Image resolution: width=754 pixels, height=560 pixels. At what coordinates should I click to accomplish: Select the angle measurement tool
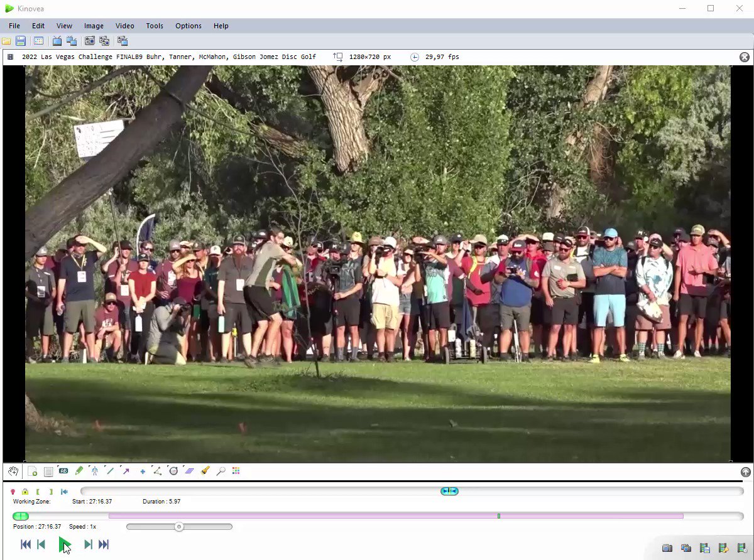click(157, 470)
